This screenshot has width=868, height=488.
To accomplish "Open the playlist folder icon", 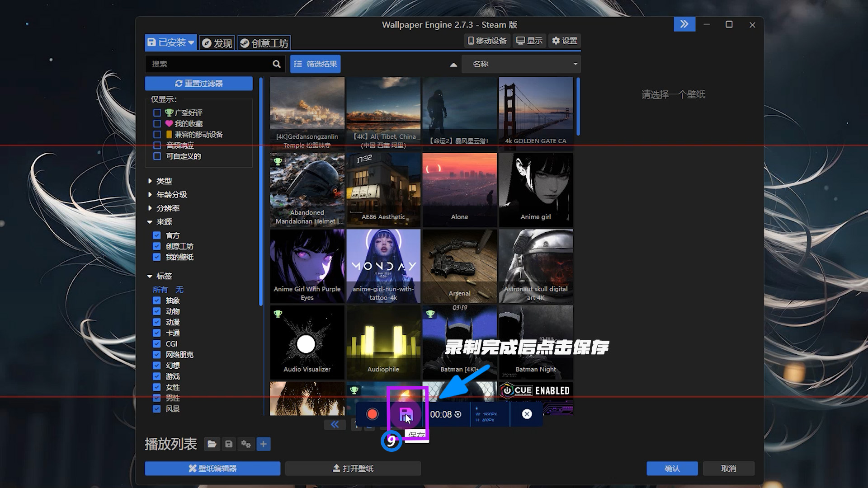I will coord(212,444).
